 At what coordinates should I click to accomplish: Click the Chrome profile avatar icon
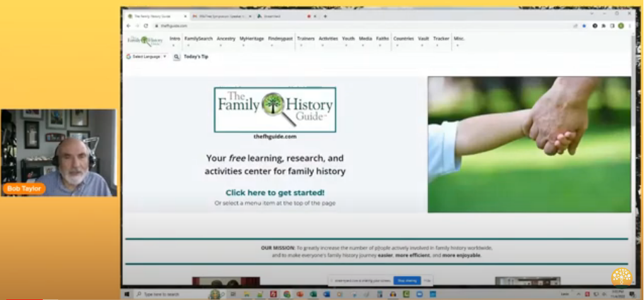coord(621,26)
